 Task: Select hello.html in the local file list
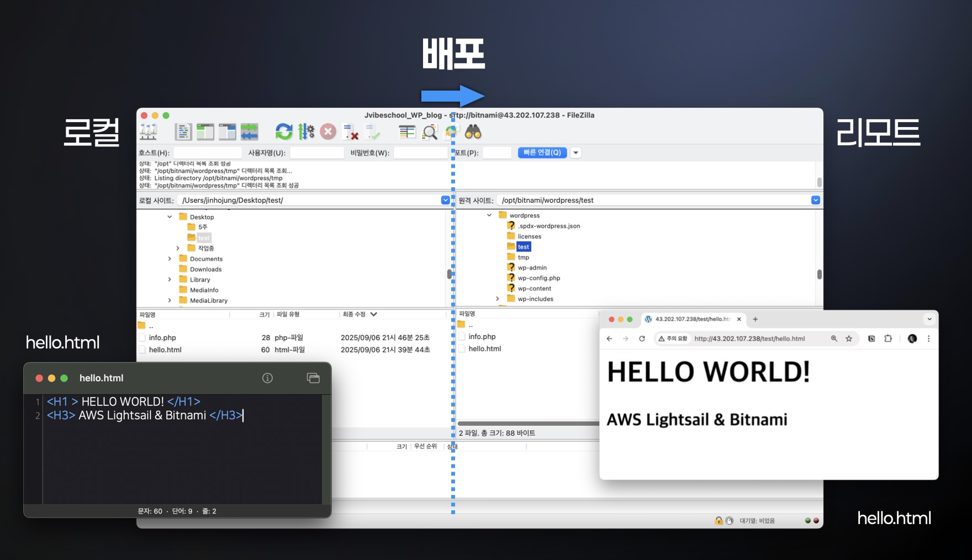[165, 350]
